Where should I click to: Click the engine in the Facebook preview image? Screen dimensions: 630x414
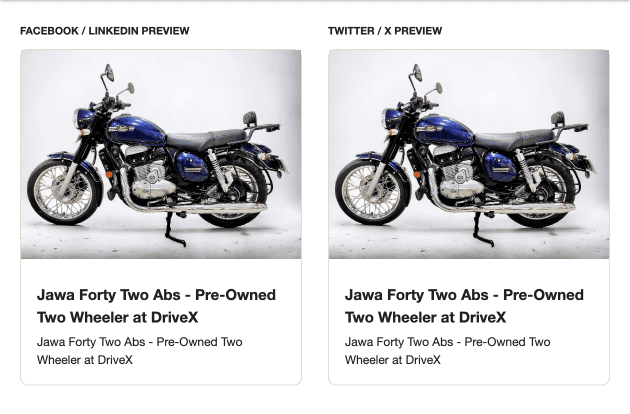151,173
